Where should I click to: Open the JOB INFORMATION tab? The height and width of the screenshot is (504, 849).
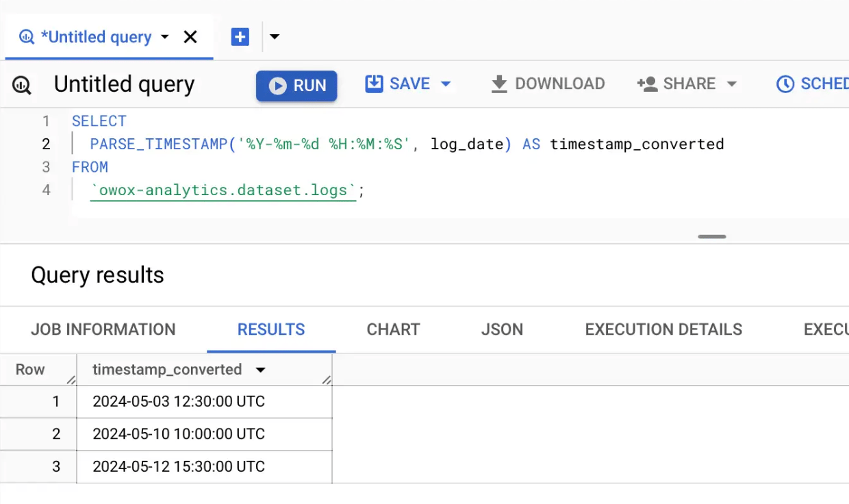tap(103, 329)
